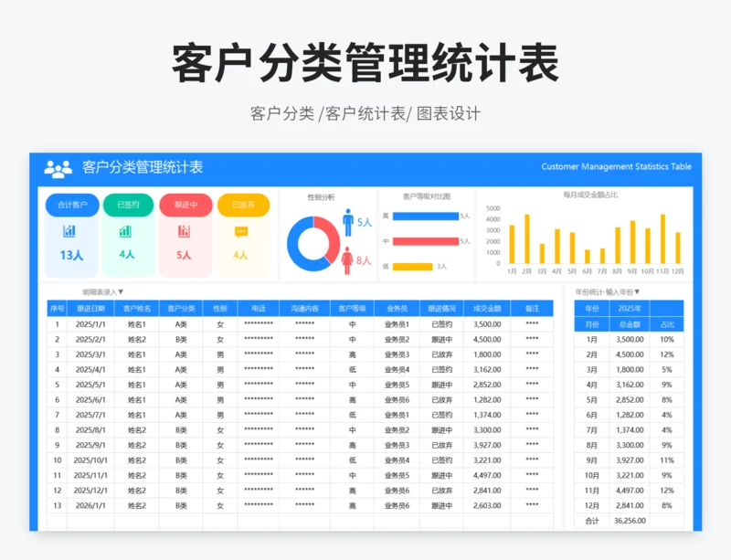Click the 8人 female count label

(x=364, y=260)
